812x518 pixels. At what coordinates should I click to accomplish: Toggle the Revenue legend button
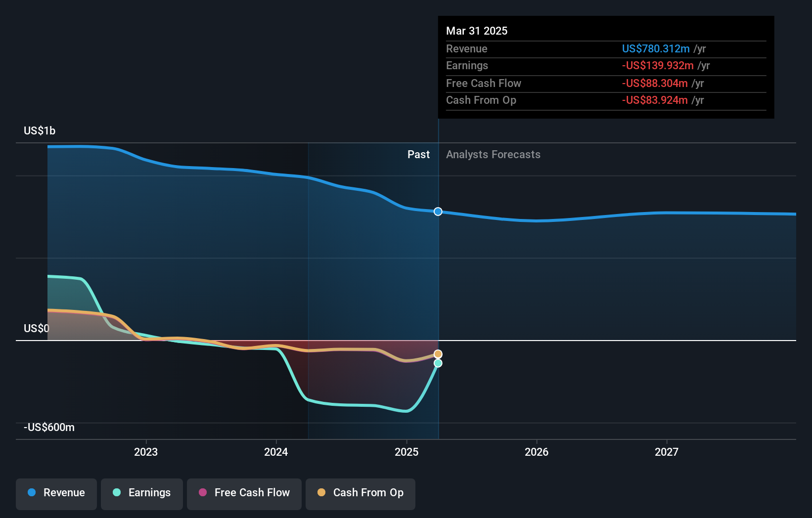56,494
